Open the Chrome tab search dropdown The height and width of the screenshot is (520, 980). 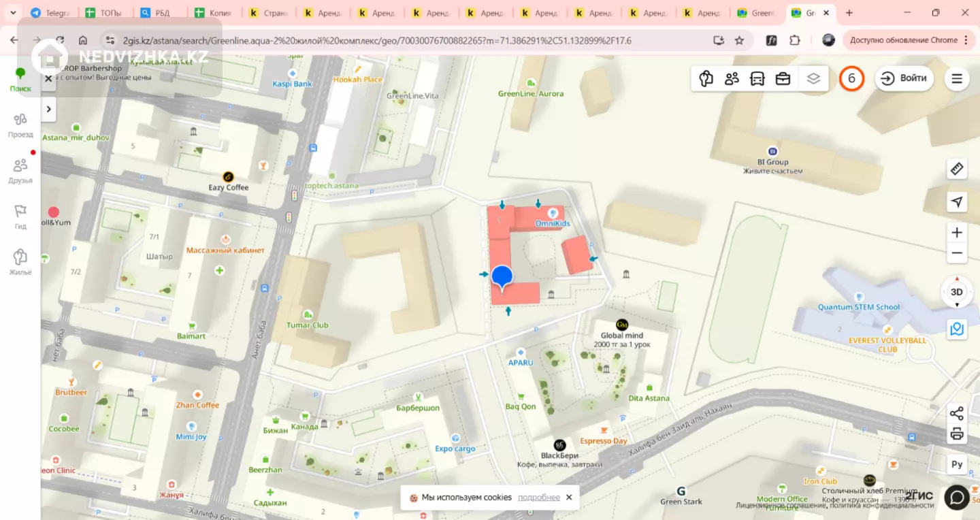click(x=12, y=13)
